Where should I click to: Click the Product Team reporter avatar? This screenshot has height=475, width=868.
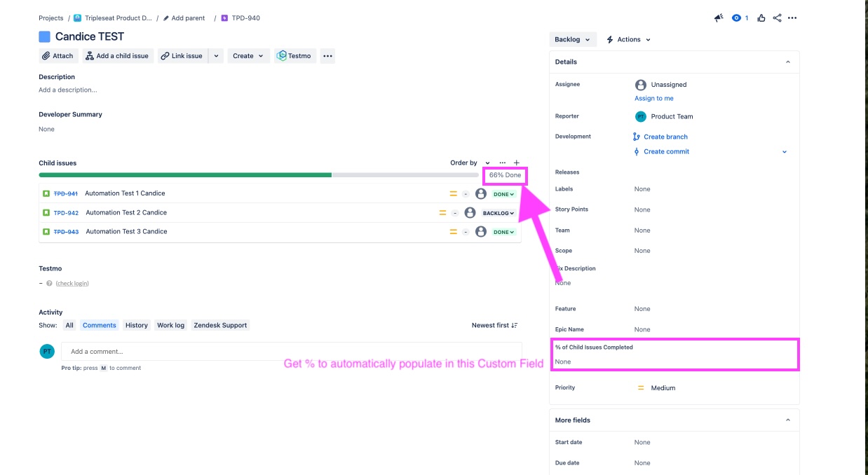[641, 116]
